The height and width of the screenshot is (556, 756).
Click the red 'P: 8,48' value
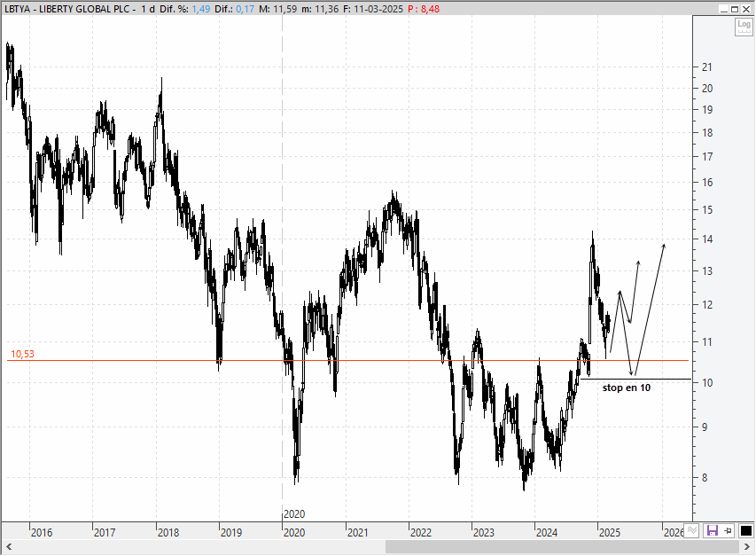(x=424, y=9)
